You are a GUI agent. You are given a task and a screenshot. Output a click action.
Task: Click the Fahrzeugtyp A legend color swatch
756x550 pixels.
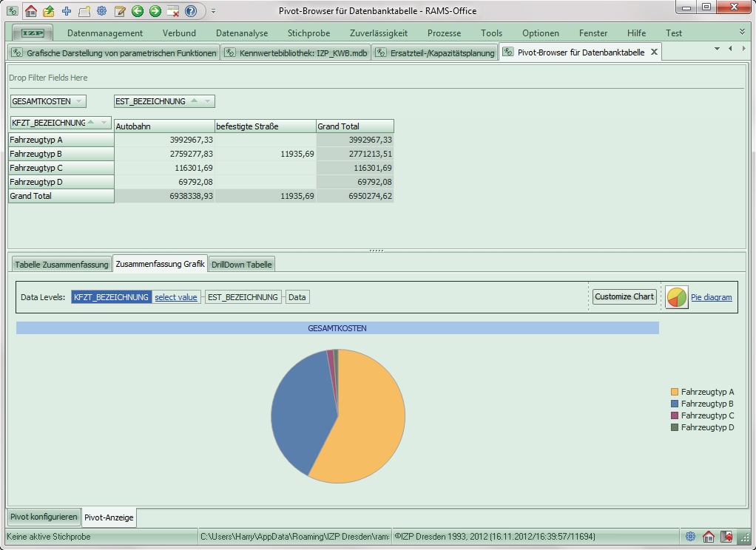tap(675, 392)
